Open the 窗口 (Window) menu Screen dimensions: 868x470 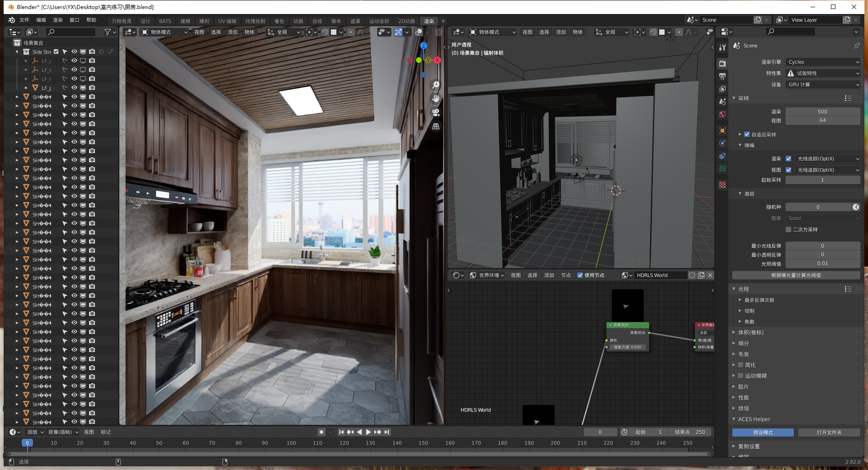pos(75,20)
